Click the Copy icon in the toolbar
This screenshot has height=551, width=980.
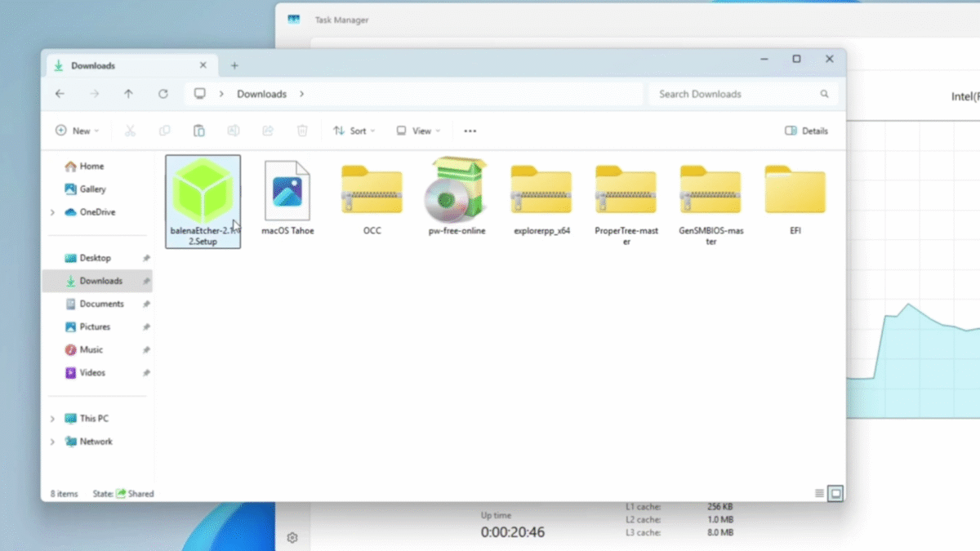pos(164,130)
